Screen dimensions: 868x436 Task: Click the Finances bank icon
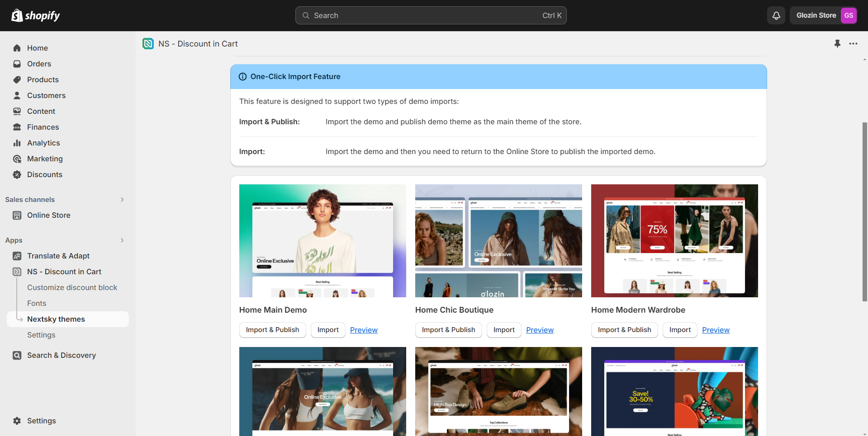[17, 127]
